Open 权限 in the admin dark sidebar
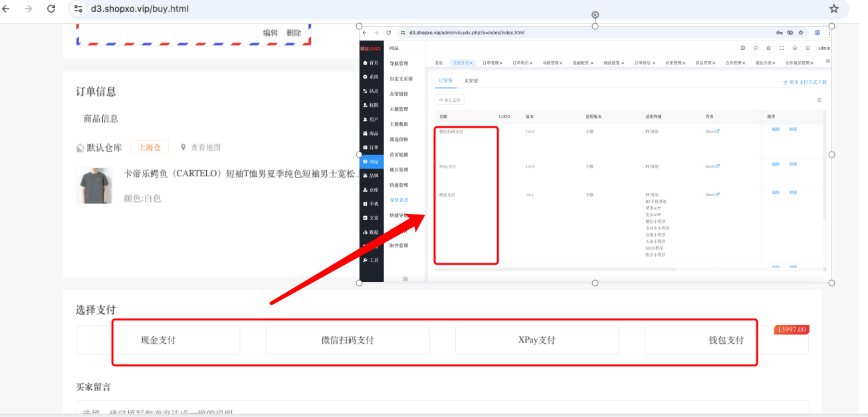 371,105
